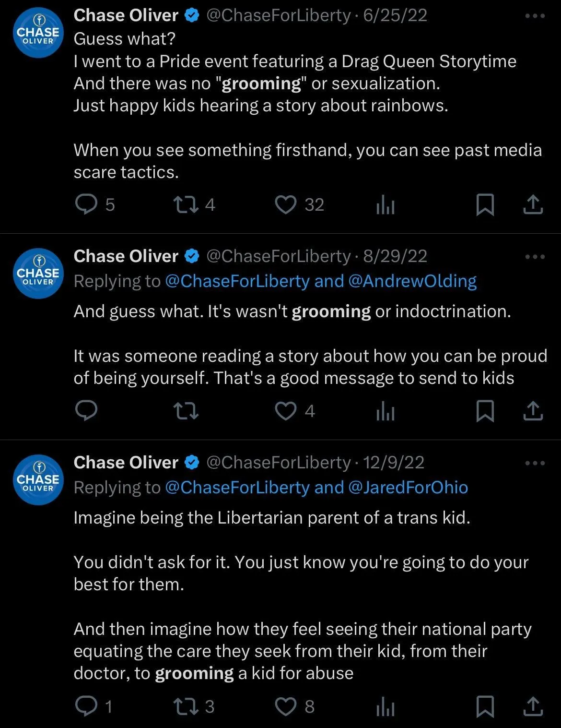Click the @ChaseForLiberty handle on 12/9/22 tweet header
This screenshot has height=728, width=561.
coord(279,463)
